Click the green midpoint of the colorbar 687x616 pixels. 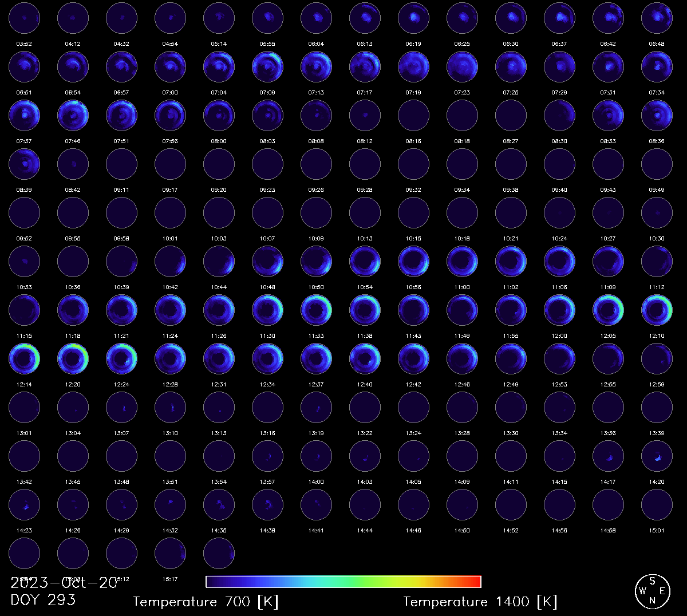pyautogui.click(x=343, y=582)
